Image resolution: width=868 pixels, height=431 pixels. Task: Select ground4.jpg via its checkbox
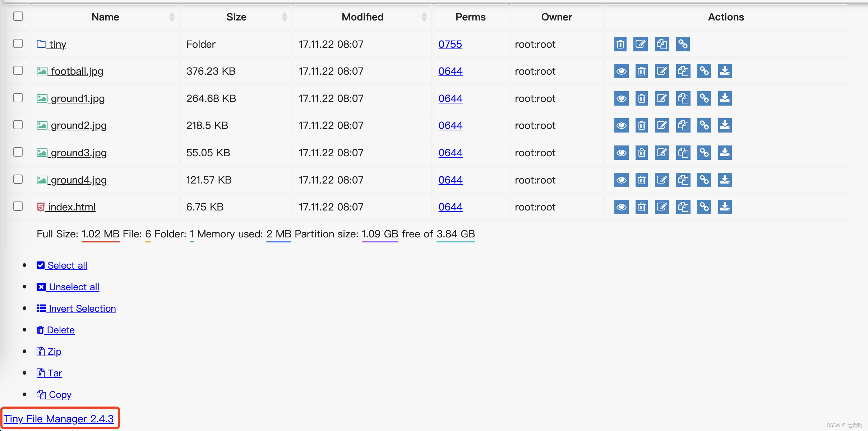tap(18, 179)
